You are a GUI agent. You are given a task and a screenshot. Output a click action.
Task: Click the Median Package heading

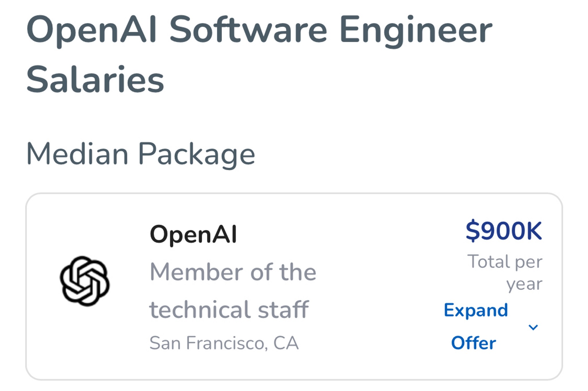pyautogui.click(x=140, y=154)
